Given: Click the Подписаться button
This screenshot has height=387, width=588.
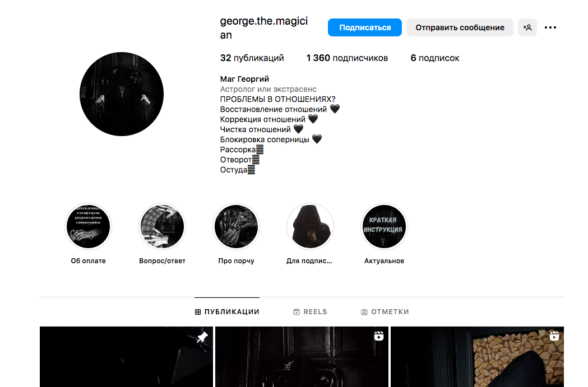Looking at the screenshot, I should [364, 27].
